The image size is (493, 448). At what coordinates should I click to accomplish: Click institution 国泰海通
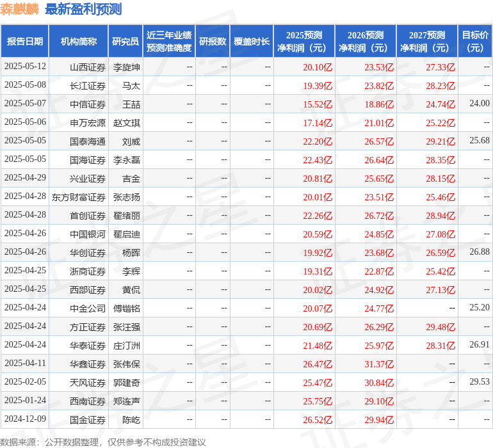88,141
